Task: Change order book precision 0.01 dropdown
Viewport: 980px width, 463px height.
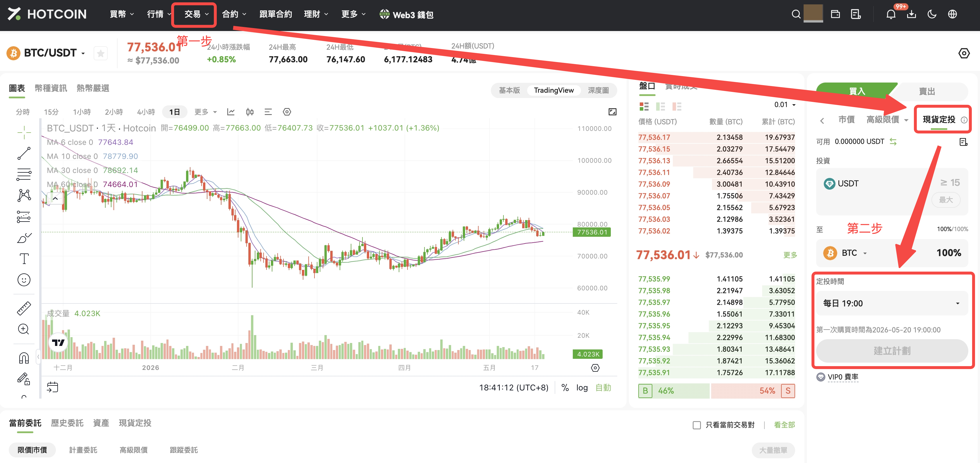Action: [x=785, y=105]
